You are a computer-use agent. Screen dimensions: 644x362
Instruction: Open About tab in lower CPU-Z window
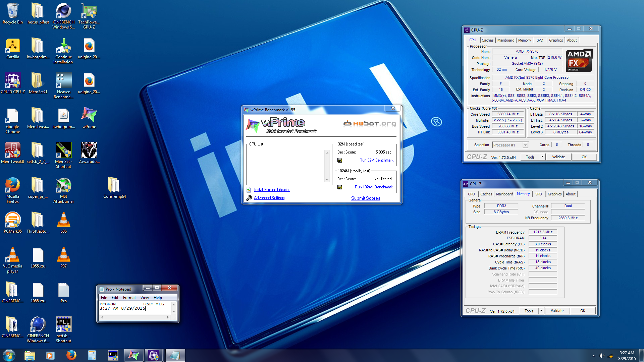pos(571,194)
